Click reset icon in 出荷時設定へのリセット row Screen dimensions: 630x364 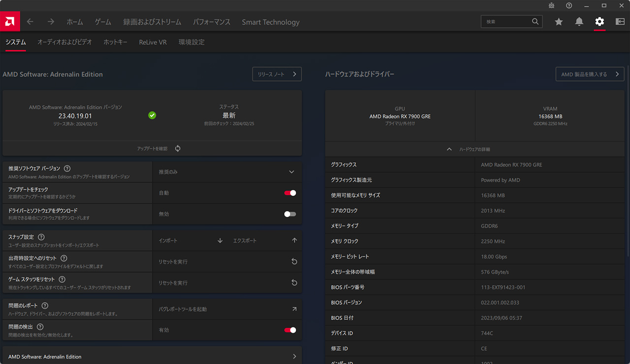pyautogui.click(x=294, y=262)
